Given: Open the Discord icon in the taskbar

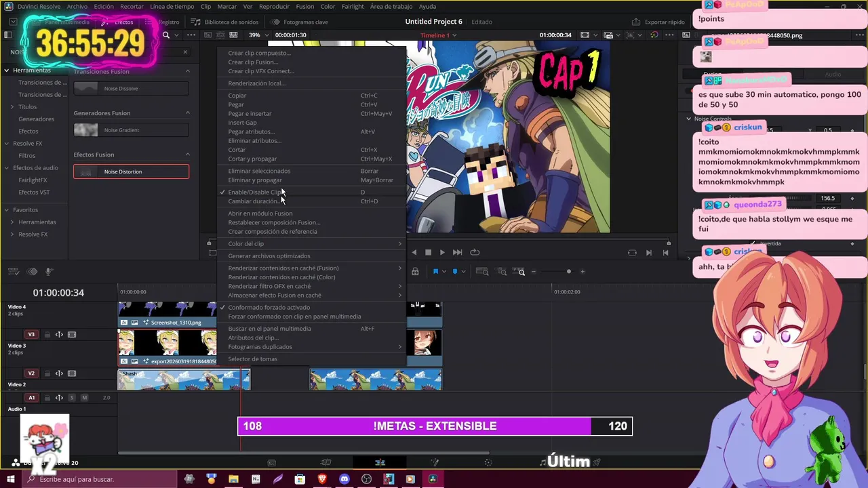Looking at the screenshot, I should click(344, 479).
